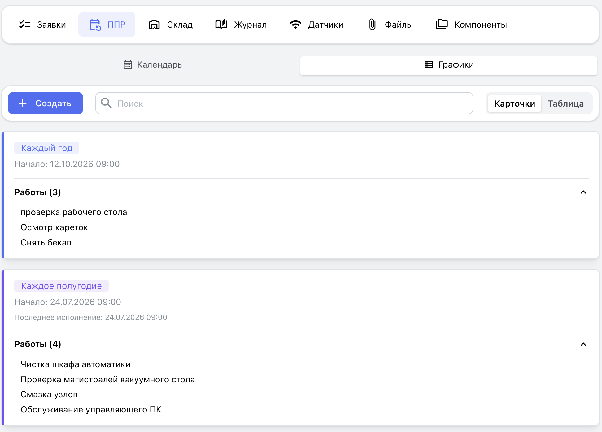
Task: Switch to the Графики view tab
Action: click(x=448, y=65)
